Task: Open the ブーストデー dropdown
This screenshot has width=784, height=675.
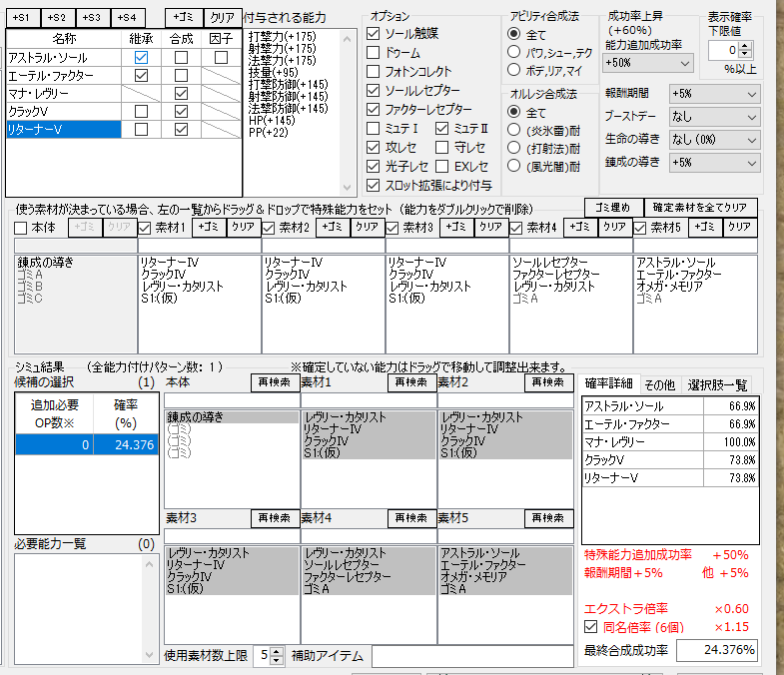Action: [x=714, y=117]
